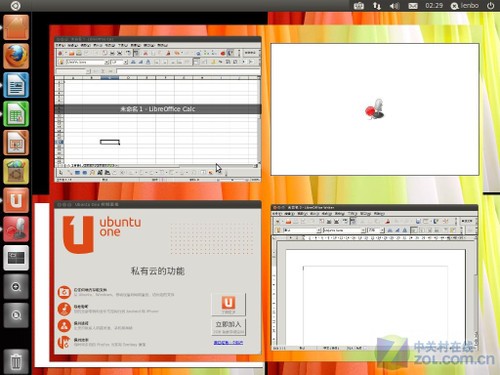The width and height of the screenshot is (500, 375).
Task: Click the blue hyperlink in the Ubuntu One window
Action: pos(228,343)
